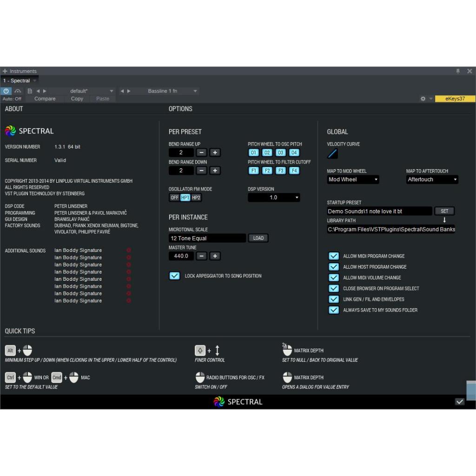476x476 pixels.
Task: Confirm with bottom-right checkmark button
Action: pos(460,402)
